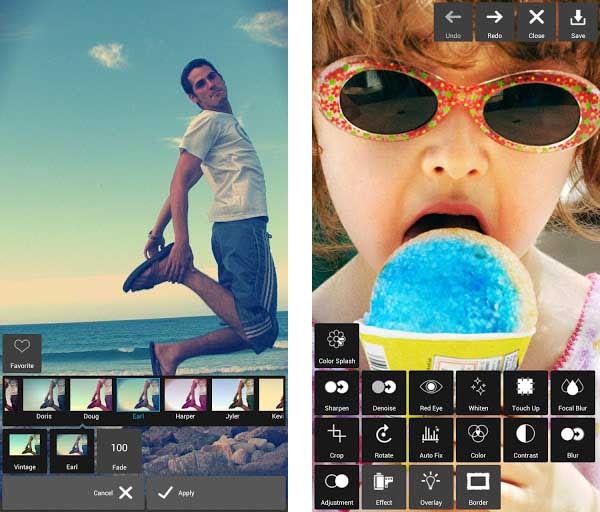Select the Crop tool

[x=336, y=439]
